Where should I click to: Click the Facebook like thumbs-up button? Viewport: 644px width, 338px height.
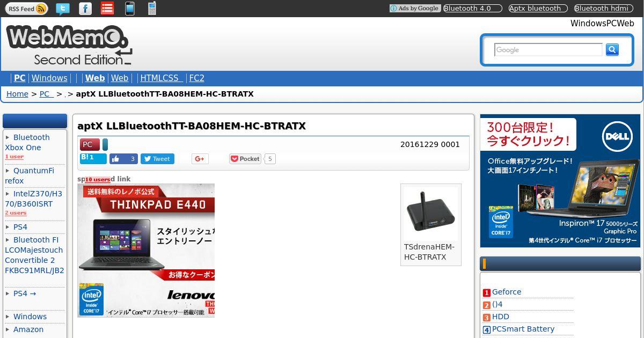(x=123, y=159)
